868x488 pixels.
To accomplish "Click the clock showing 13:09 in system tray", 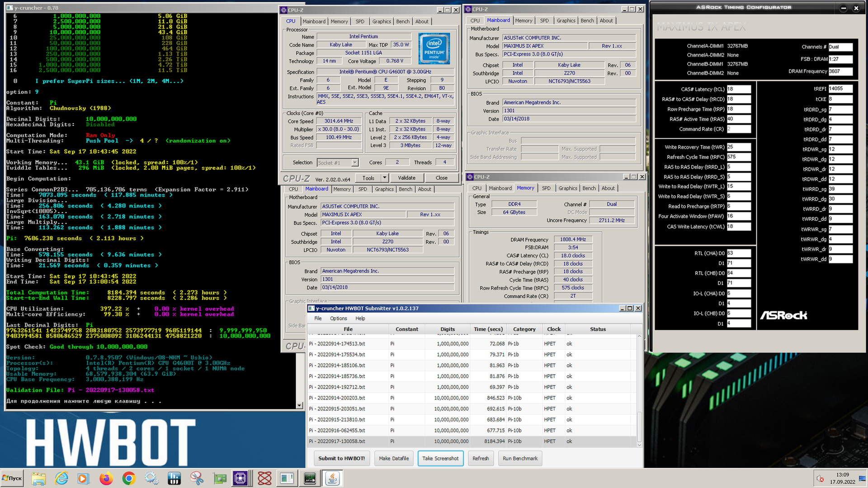I will point(842,475).
